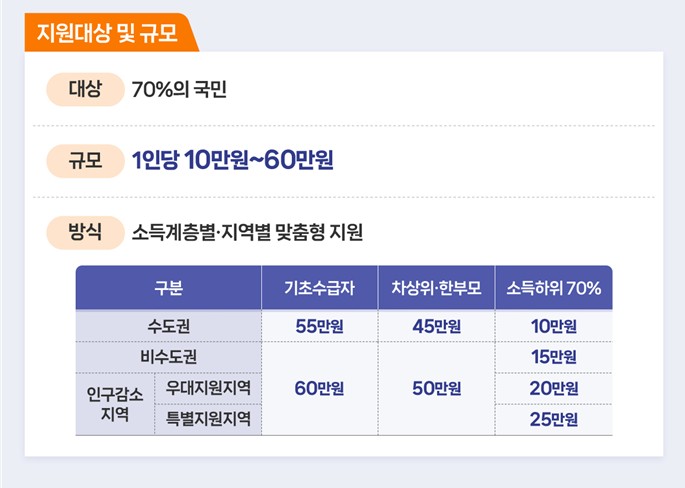Click the 45만원 table cell
The image size is (685, 488).
click(436, 326)
